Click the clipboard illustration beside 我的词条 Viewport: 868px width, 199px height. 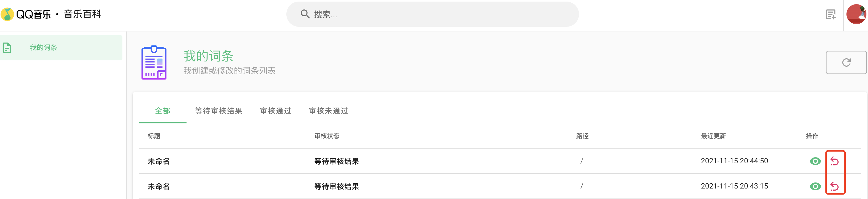[154, 63]
